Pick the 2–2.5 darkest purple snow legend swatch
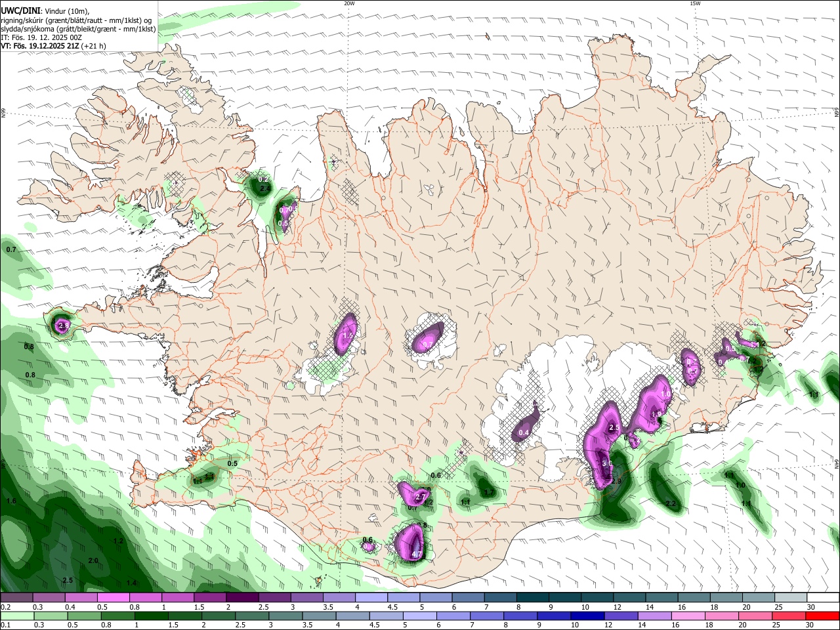Screen dimensions: 840x630 pyautogui.click(x=241, y=598)
